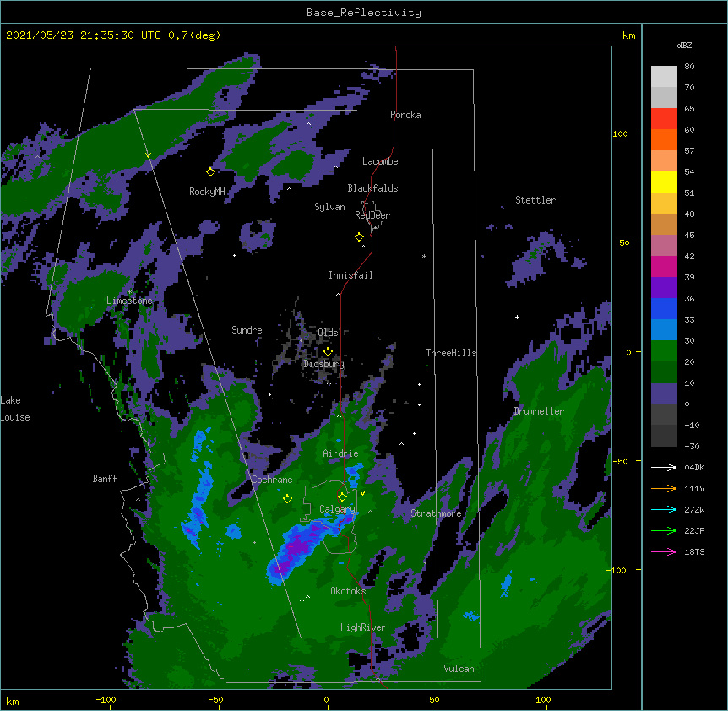Click the Strathmore label on map
Image resolution: width=728 pixels, height=711 pixels.
coord(436,513)
